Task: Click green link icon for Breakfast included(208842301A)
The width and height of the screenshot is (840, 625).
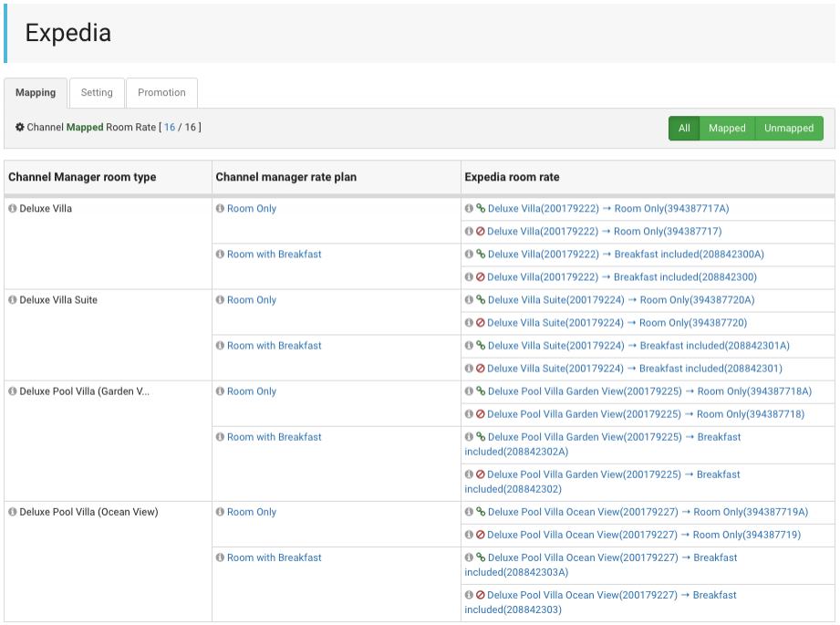Action: (x=481, y=346)
